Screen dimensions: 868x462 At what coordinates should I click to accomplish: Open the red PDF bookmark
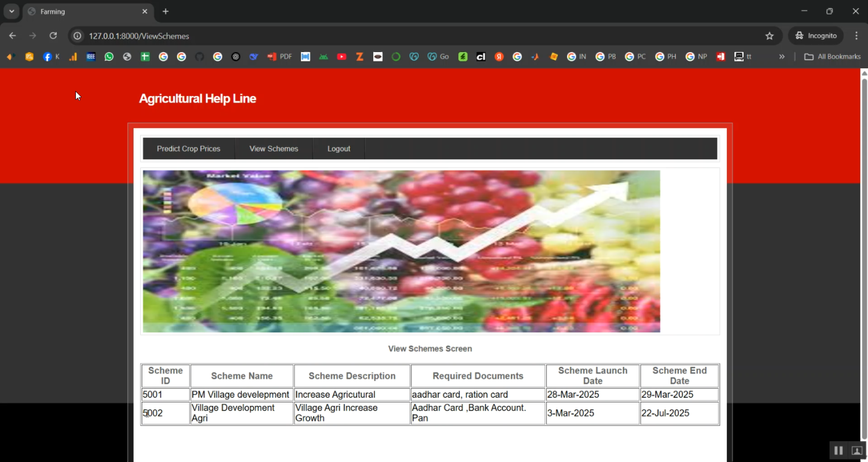pos(279,57)
